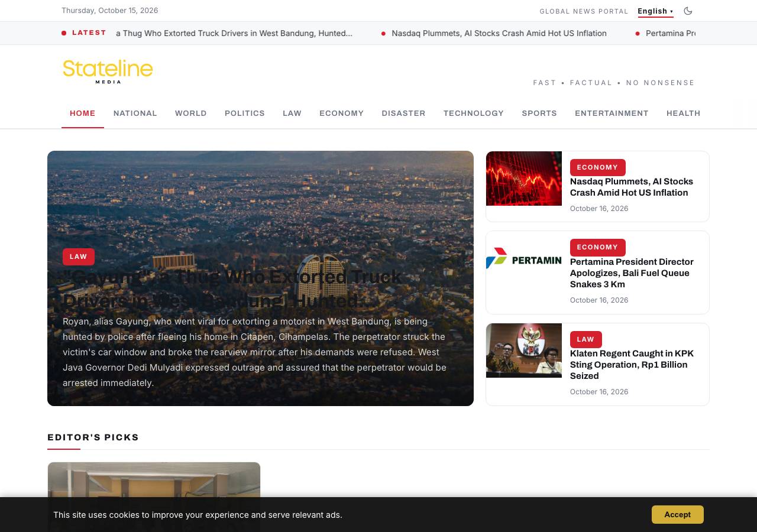Open the Health section
Screen dimensions: 757x532
[x=684, y=113]
